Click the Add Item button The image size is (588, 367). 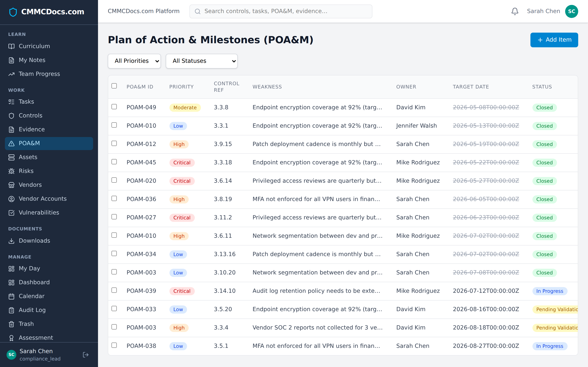pyautogui.click(x=554, y=40)
